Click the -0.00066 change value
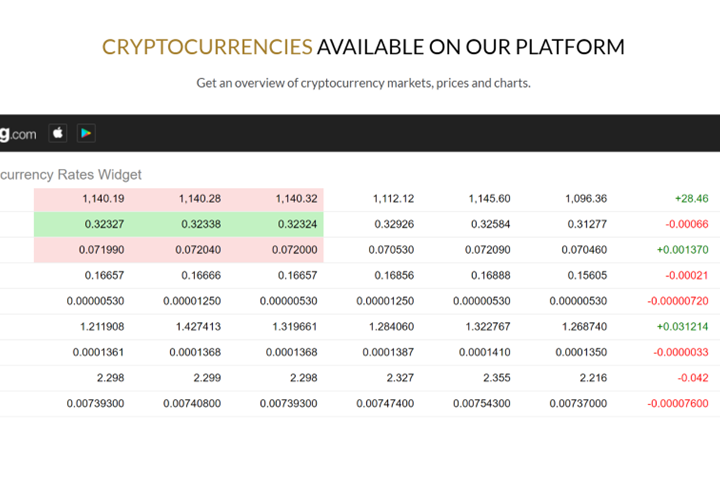The image size is (720, 481). tap(687, 225)
